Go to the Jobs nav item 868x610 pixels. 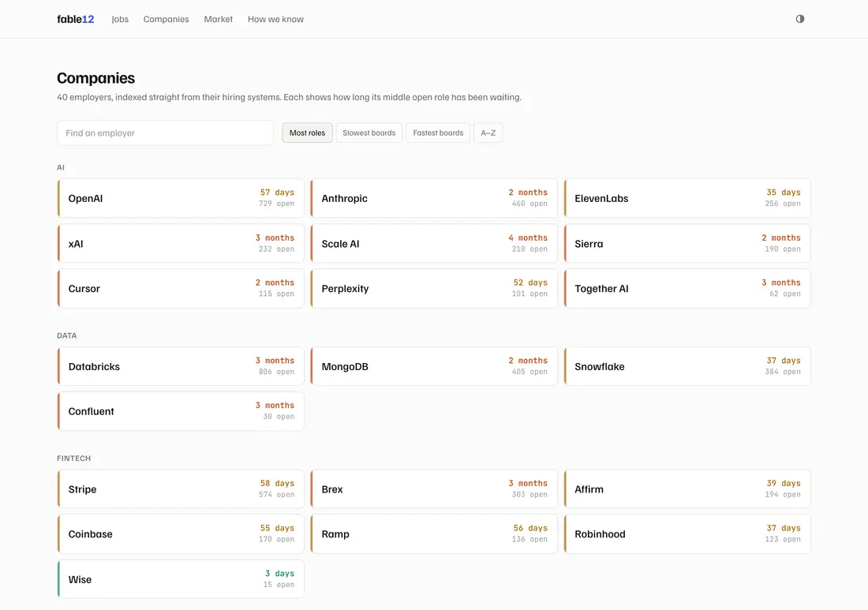(x=120, y=20)
